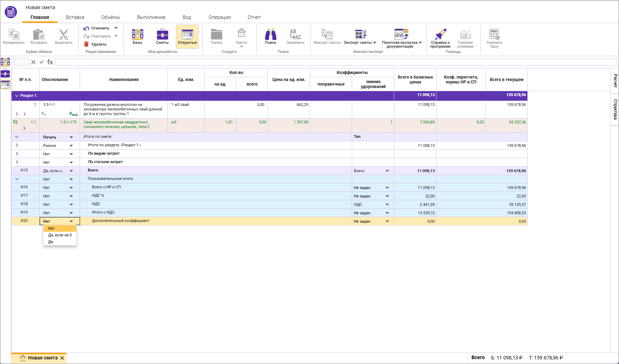Viewport: 619px width, 364px height.
Task: Open print dropdown for Всего row
Action: point(71,171)
